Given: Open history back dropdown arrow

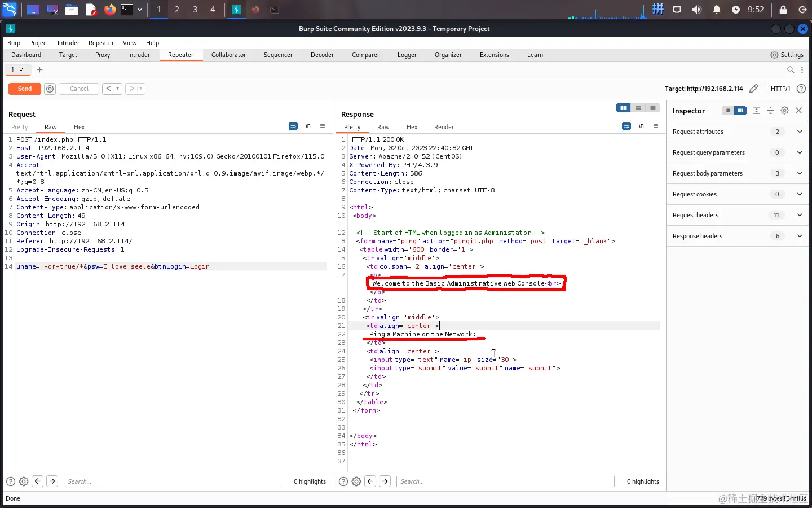Looking at the screenshot, I should [x=117, y=89].
